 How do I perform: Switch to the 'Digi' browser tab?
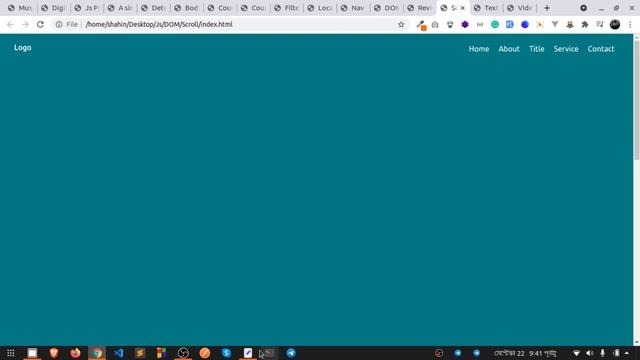[x=53, y=8]
